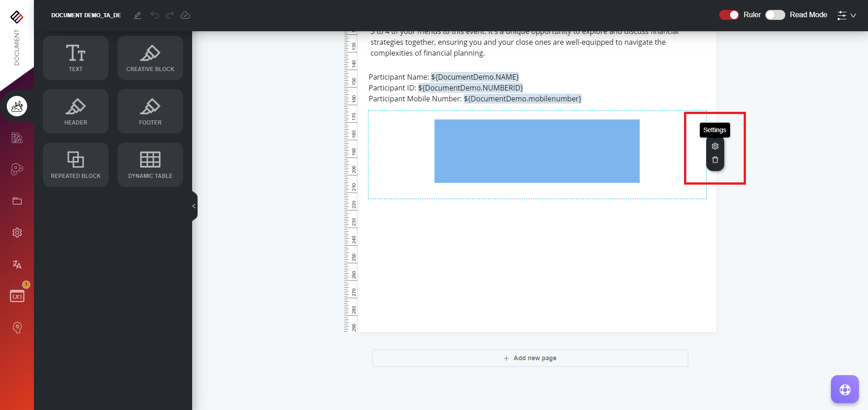Add a Header block
This screenshot has height=410, width=868.
point(75,111)
